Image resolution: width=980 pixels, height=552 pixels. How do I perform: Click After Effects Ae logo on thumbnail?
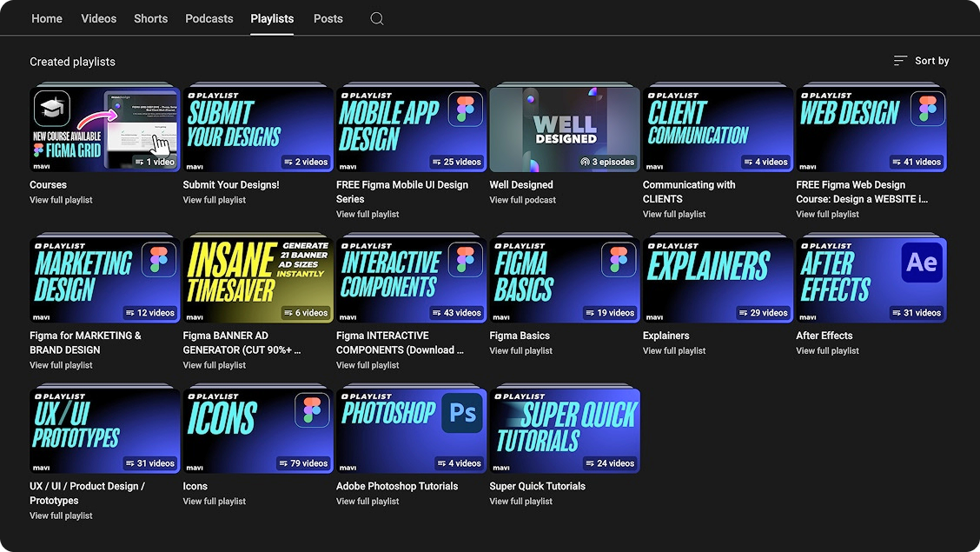click(x=922, y=262)
